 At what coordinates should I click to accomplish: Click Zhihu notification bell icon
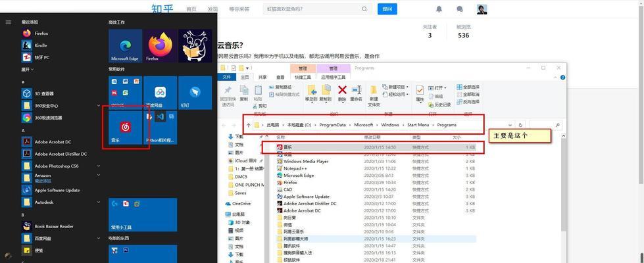point(439,9)
